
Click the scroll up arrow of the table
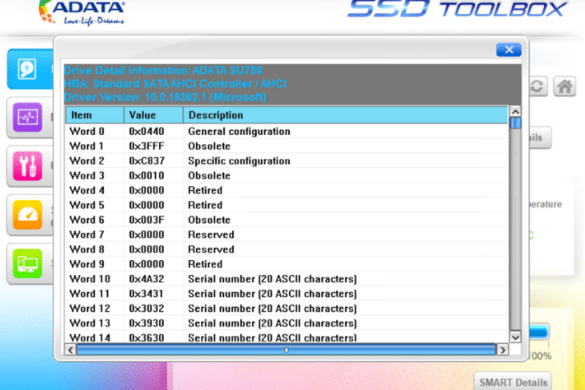515,111
